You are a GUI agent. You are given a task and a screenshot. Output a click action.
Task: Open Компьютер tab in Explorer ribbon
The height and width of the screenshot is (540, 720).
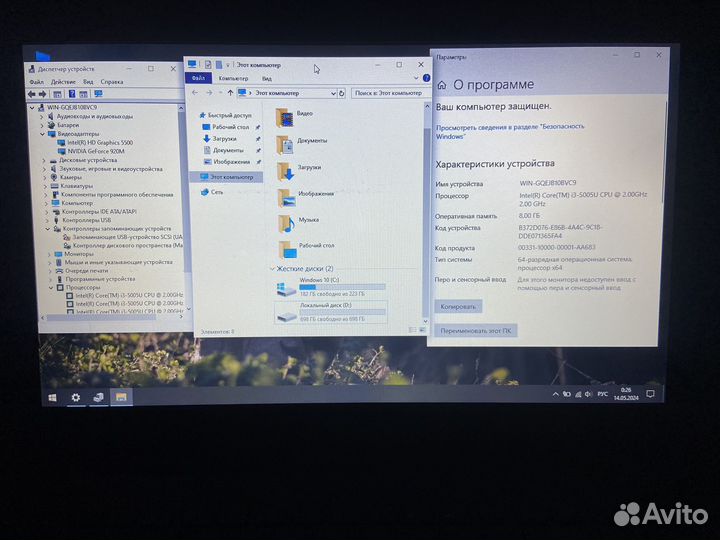pyautogui.click(x=233, y=79)
